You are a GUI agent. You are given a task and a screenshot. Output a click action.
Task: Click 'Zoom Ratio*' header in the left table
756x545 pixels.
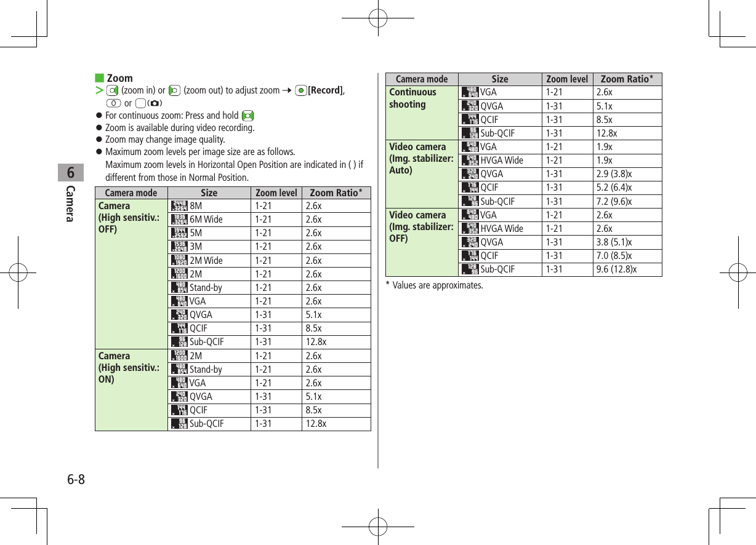336,193
